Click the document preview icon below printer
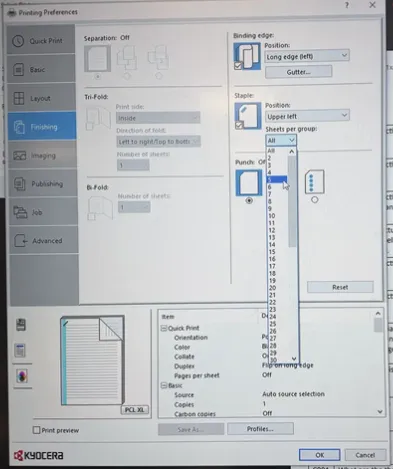Screen dimensions: 393x469 [20, 350]
